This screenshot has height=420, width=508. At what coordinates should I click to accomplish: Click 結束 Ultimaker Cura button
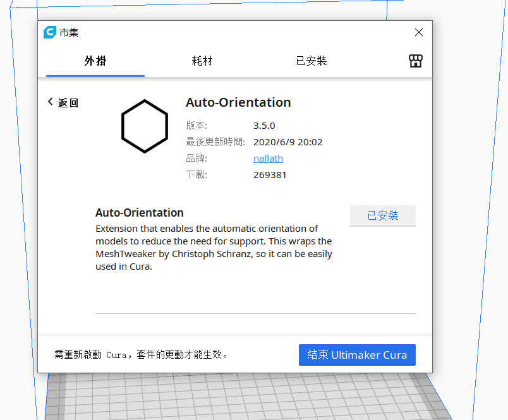click(357, 355)
